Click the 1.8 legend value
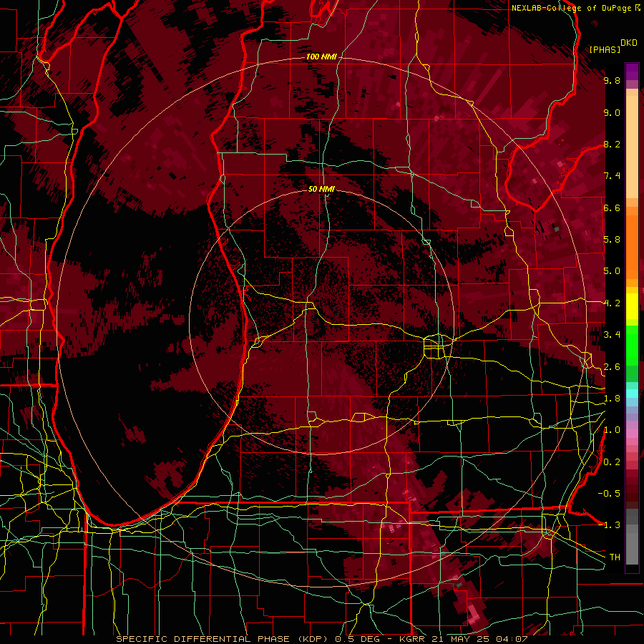The image size is (644, 644). tap(612, 399)
